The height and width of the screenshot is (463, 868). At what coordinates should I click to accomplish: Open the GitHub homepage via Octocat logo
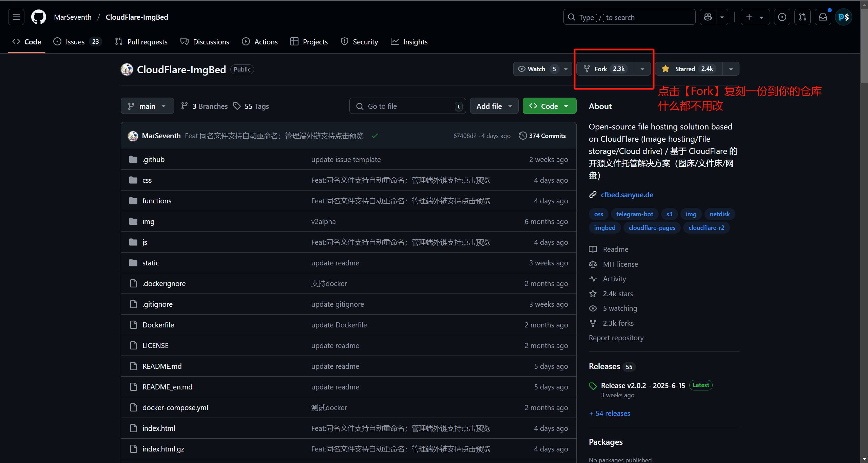click(x=38, y=17)
